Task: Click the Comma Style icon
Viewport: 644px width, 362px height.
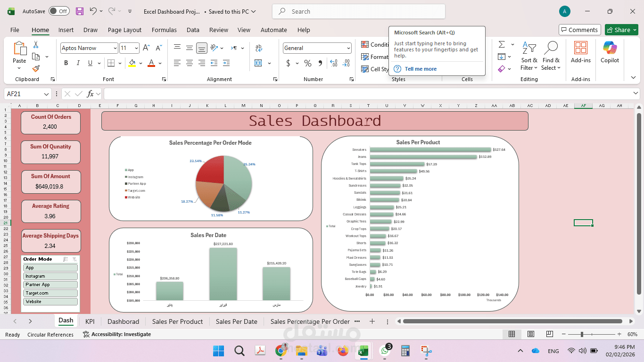Action: pos(320,63)
